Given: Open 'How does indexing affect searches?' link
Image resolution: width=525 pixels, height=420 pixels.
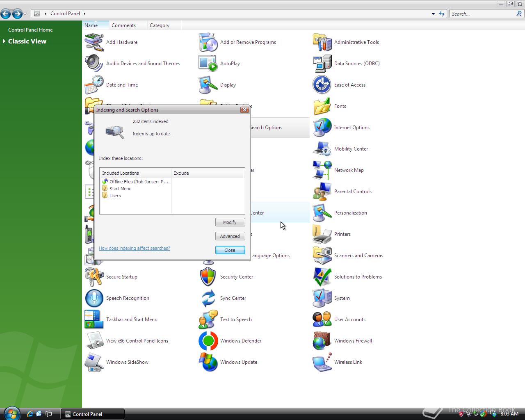Looking at the screenshot, I should 135,248.
